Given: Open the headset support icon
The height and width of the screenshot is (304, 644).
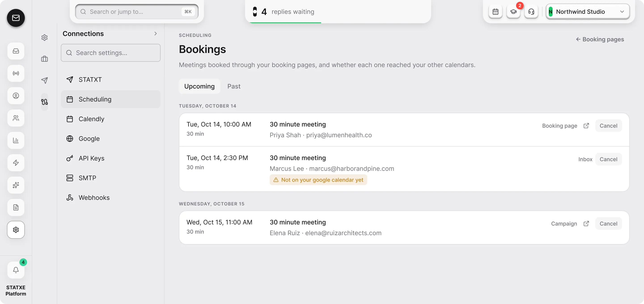Looking at the screenshot, I should coord(531,11).
